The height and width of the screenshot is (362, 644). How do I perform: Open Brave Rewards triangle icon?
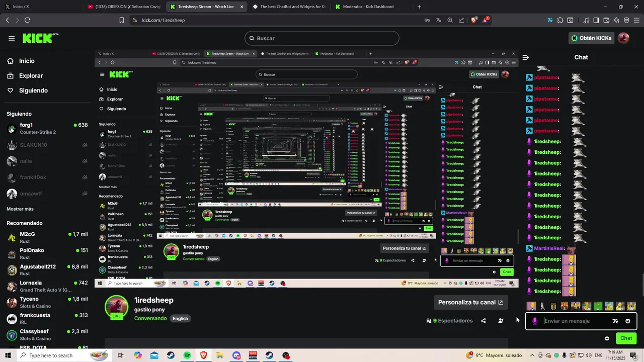486,20
